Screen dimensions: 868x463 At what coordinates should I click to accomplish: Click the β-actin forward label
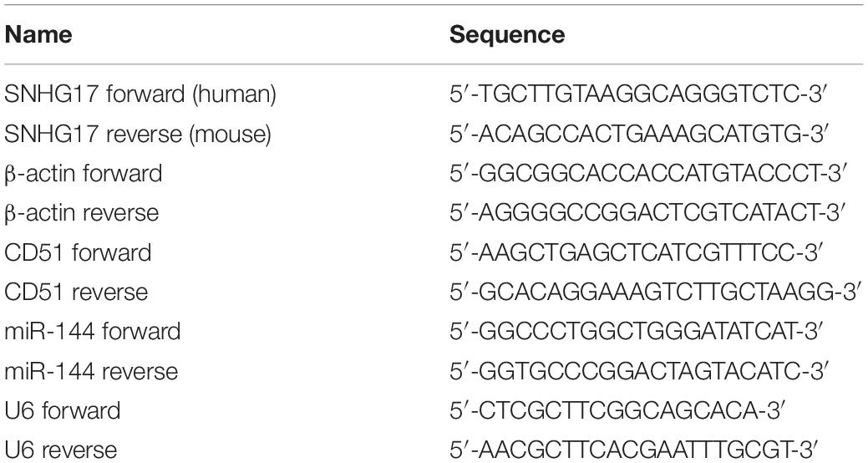(x=83, y=174)
